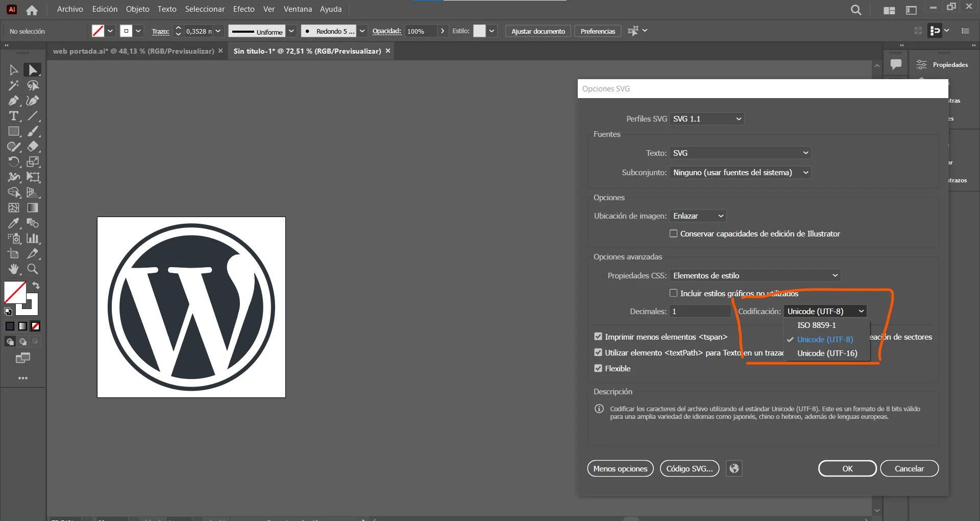
Task: Open the brush Redondo 5 dropdown
Action: (x=362, y=31)
